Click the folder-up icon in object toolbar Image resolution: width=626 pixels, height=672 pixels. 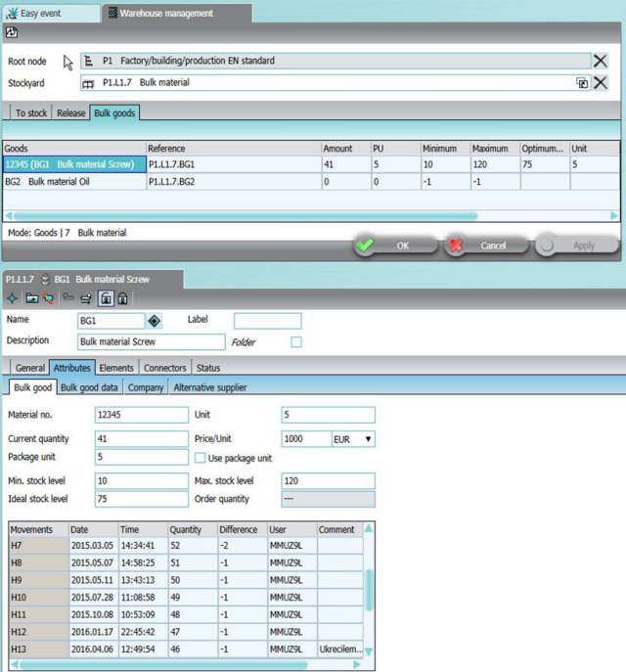coord(32,298)
